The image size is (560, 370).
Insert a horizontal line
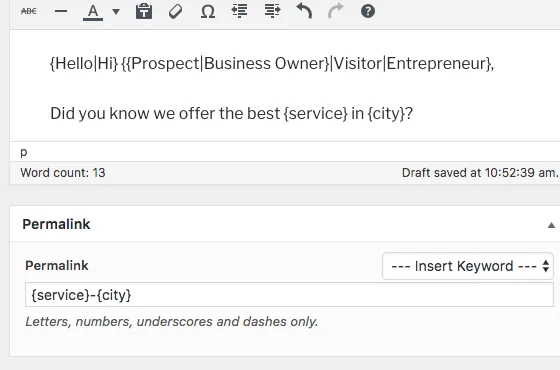pos(61,11)
